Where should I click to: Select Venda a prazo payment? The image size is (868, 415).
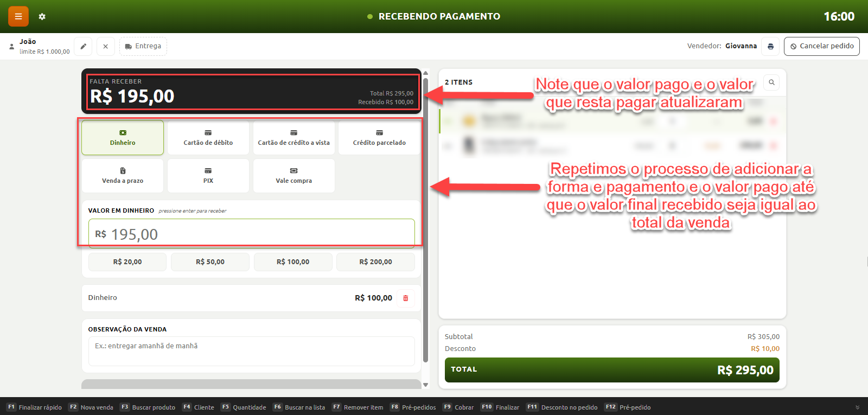tap(123, 176)
